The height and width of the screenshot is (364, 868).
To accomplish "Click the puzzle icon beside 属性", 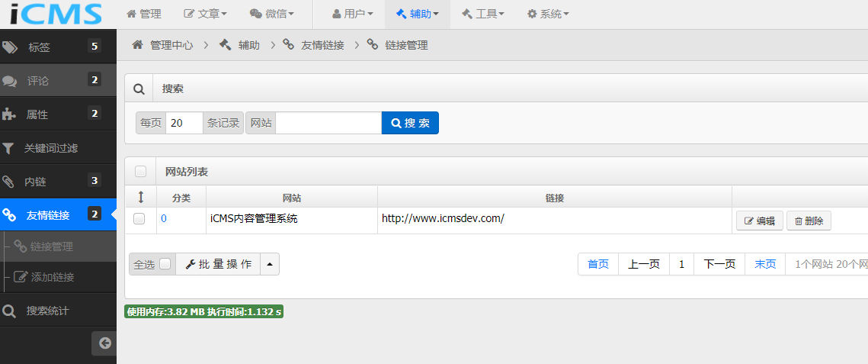I will coord(9,114).
